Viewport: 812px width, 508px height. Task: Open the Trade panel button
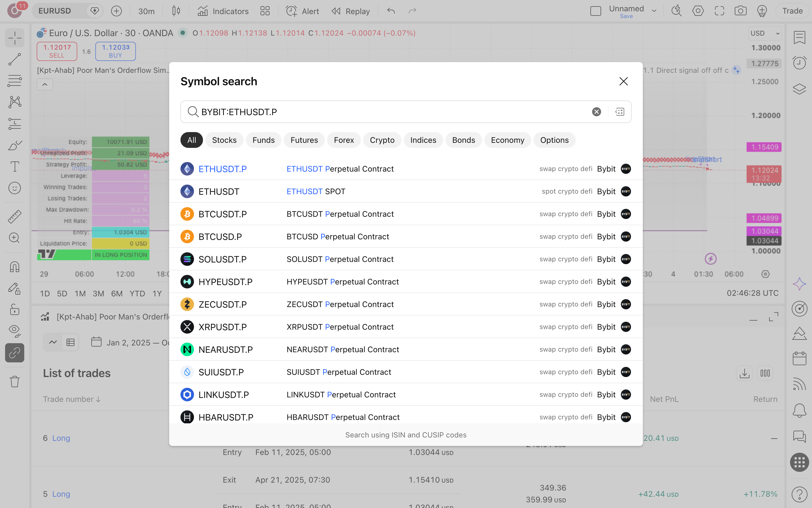pyautogui.click(x=792, y=11)
